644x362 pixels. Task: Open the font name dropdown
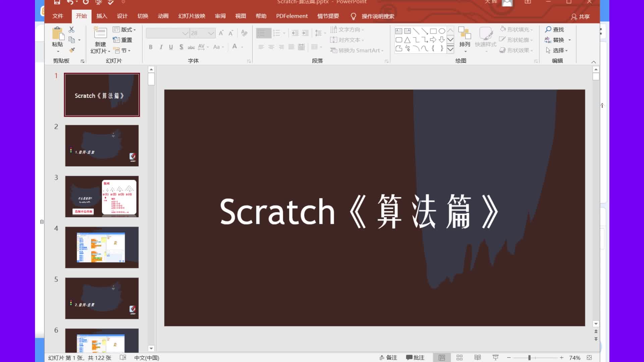pos(185,33)
